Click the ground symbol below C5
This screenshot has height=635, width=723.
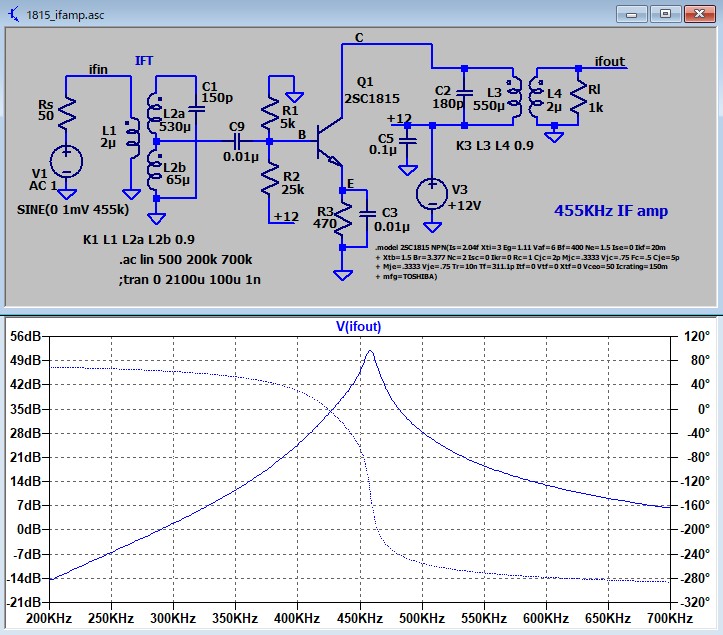click(x=408, y=170)
